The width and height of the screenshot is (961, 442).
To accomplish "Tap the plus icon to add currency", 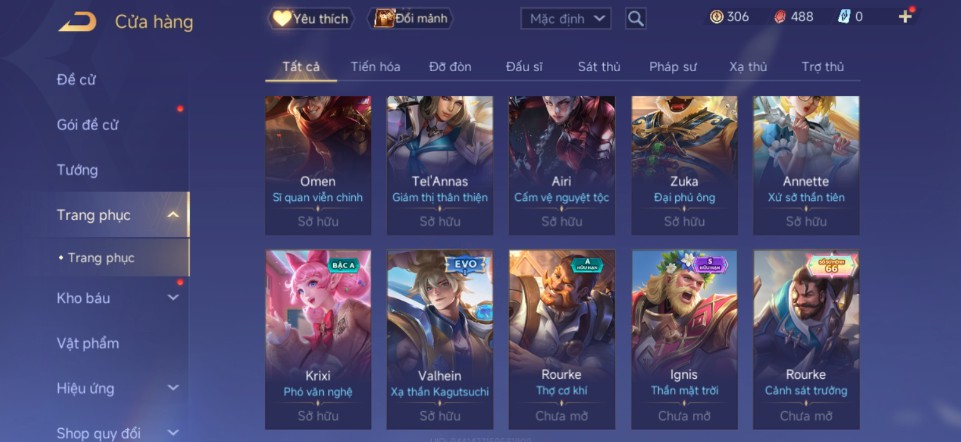I will 905,17.
